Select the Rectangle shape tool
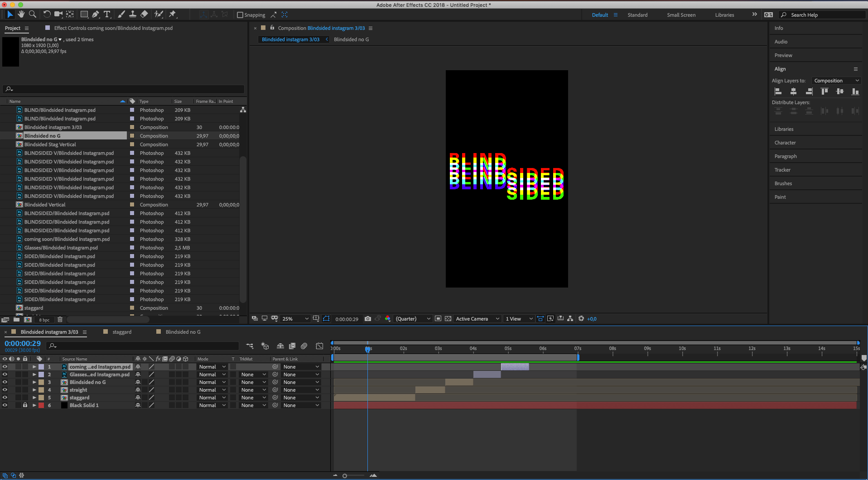The image size is (868, 480). click(84, 14)
